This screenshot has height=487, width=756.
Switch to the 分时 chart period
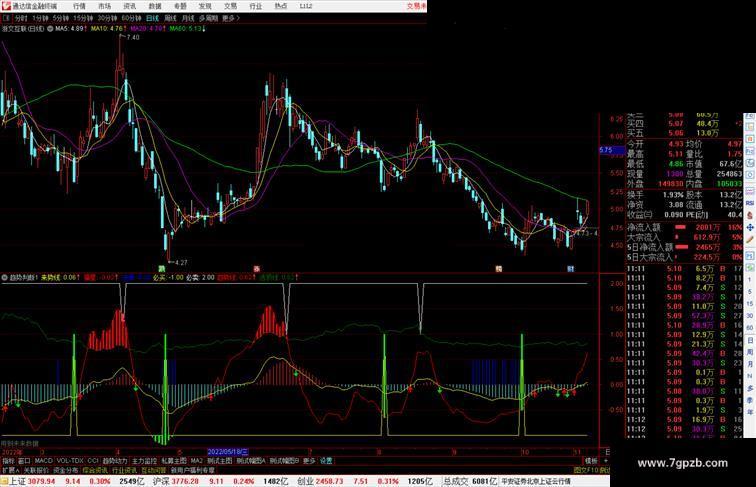(x=21, y=18)
